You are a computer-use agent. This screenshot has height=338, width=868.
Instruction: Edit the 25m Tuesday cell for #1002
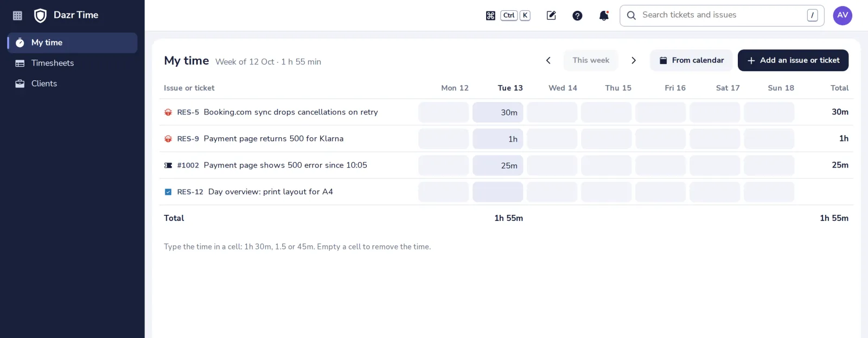tap(498, 165)
